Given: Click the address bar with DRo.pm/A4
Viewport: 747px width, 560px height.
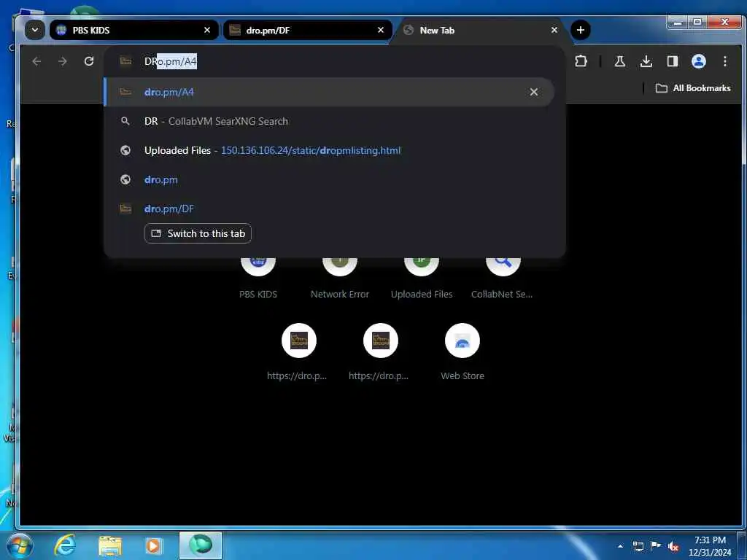Looking at the screenshot, I should (333, 61).
